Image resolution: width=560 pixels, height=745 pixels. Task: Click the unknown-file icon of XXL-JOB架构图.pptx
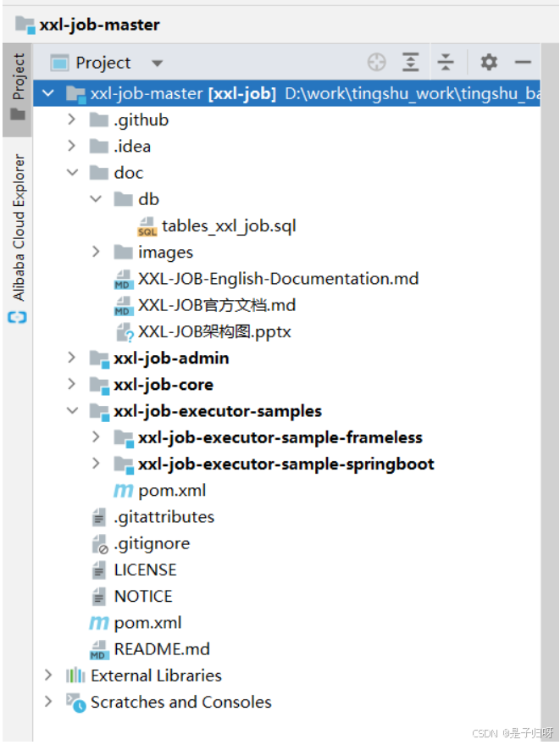point(125,332)
